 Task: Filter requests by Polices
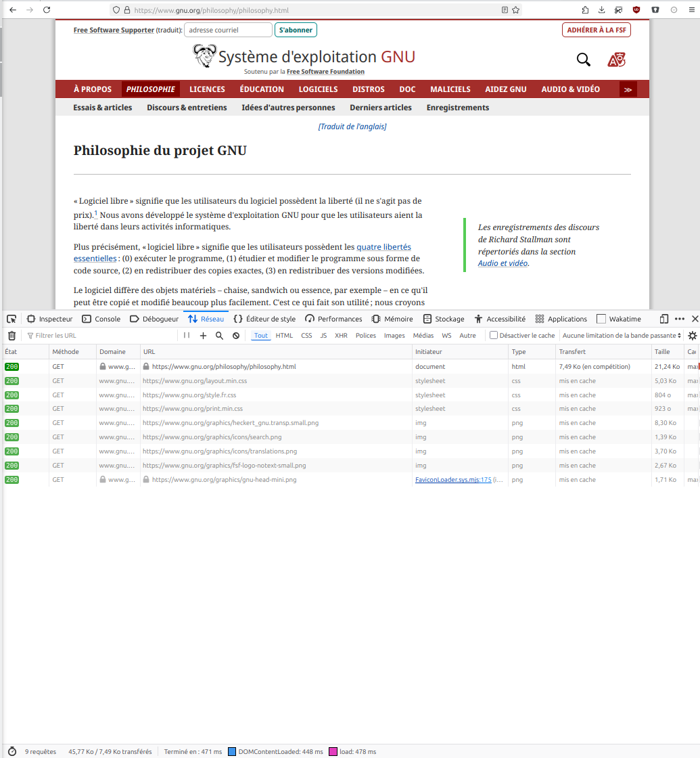366,336
